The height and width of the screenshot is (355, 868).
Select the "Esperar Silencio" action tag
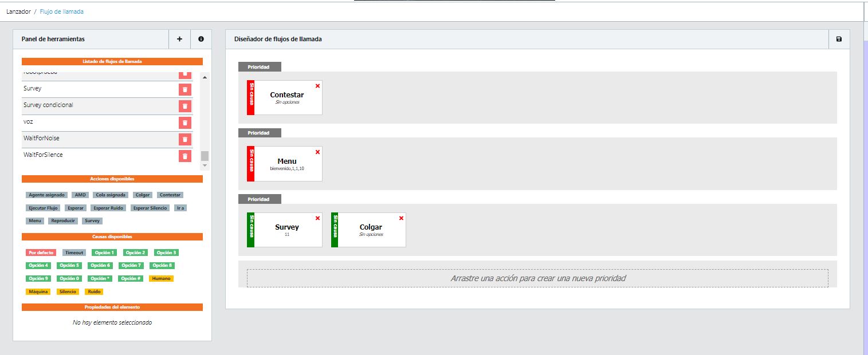pyautogui.click(x=149, y=208)
